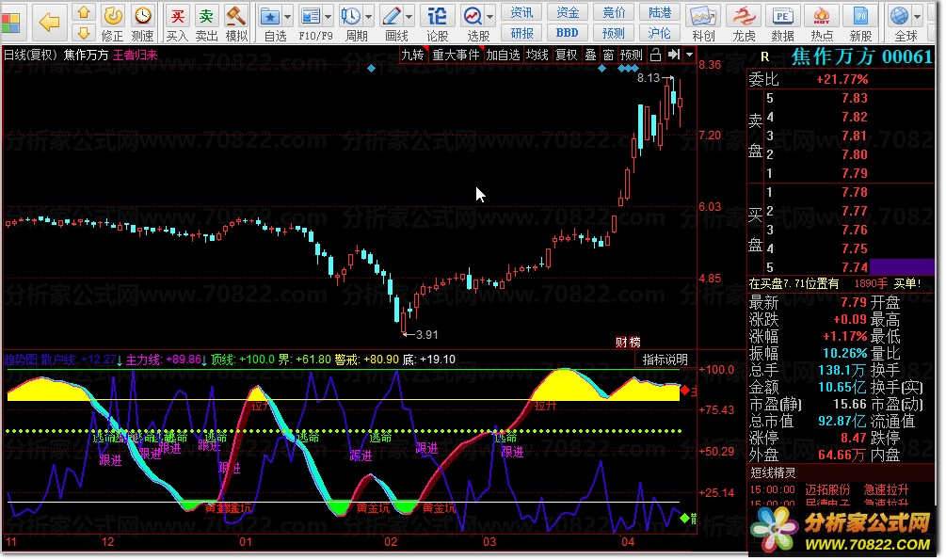Open the 自选 star folder
The height and width of the screenshot is (560, 946).
(x=270, y=16)
